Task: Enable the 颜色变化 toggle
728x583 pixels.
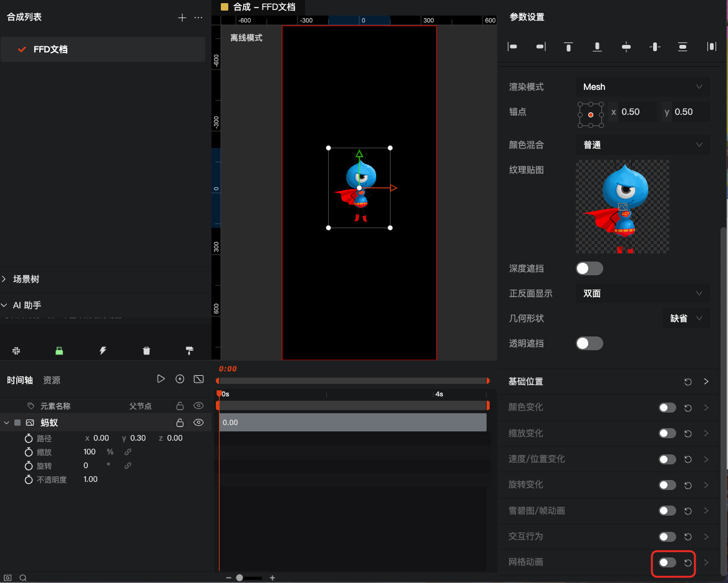Action: (x=667, y=408)
